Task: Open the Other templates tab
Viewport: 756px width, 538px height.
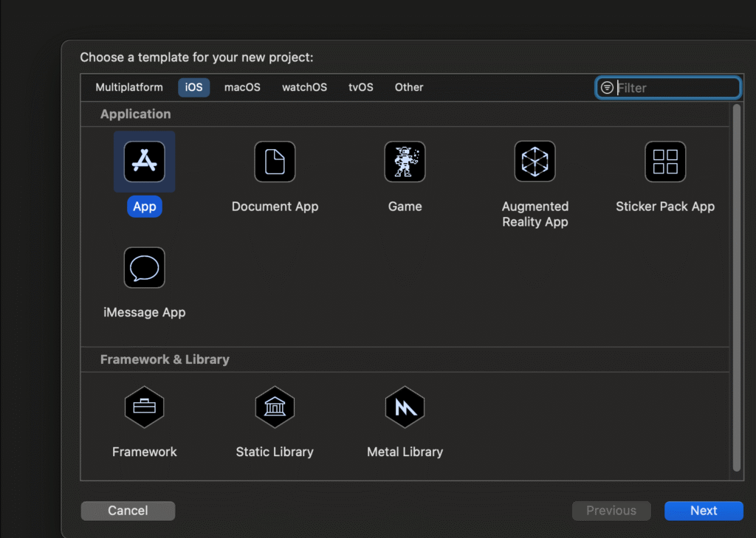Action: (409, 87)
